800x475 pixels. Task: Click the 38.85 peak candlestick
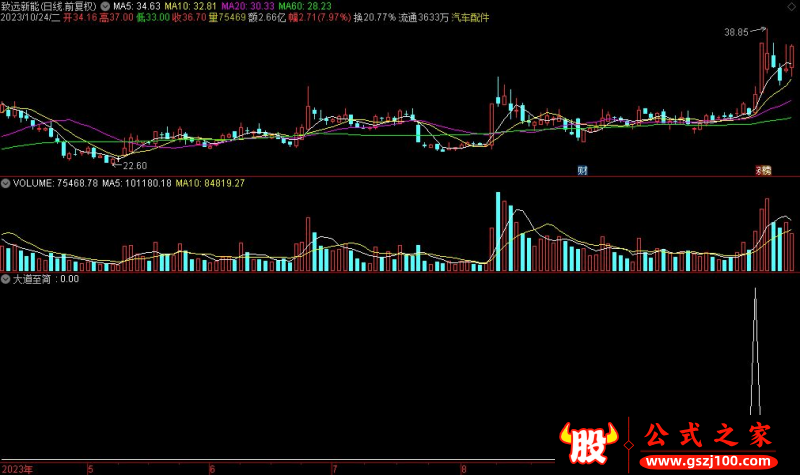click(767, 51)
